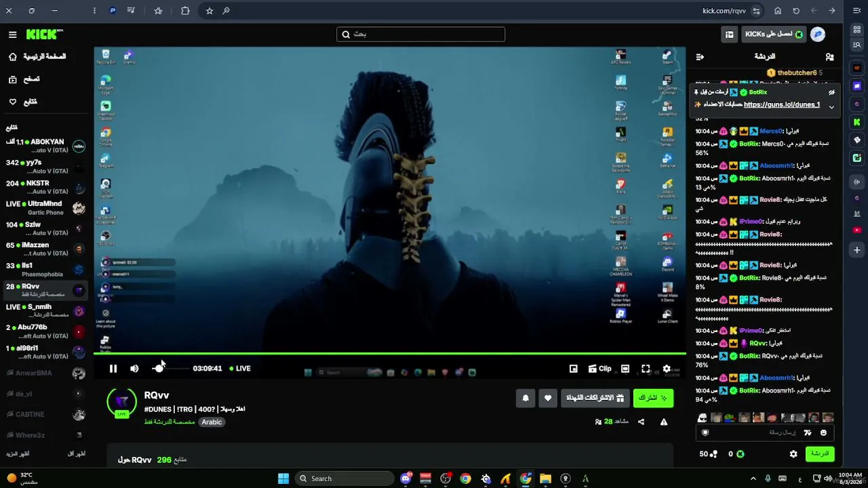Go to الصفحة الرئيسية home page
The height and width of the screenshot is (488, 868).
click(38, 57)
